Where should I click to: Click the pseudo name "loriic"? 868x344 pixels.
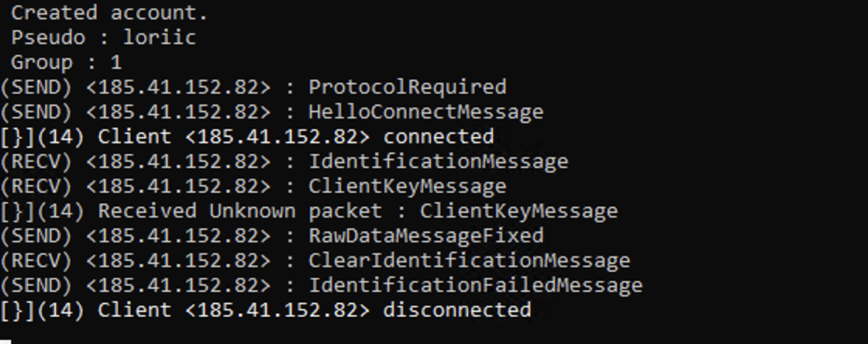click(x=160, y=38)
